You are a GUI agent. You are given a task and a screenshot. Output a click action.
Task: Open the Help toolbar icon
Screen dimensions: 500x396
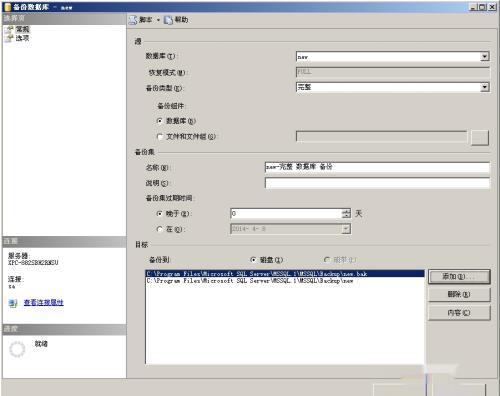click(168, 20)
